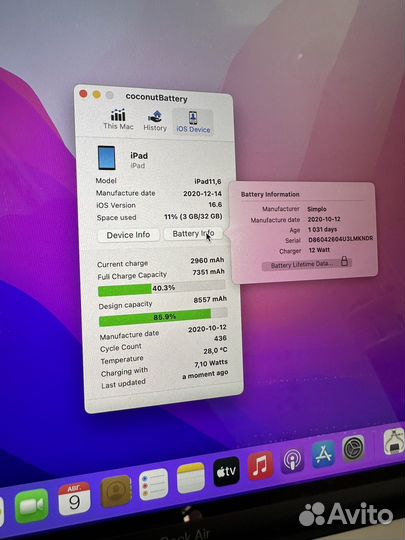
Task: Click the last updated value a moment ago
Action: pos(205,375)
